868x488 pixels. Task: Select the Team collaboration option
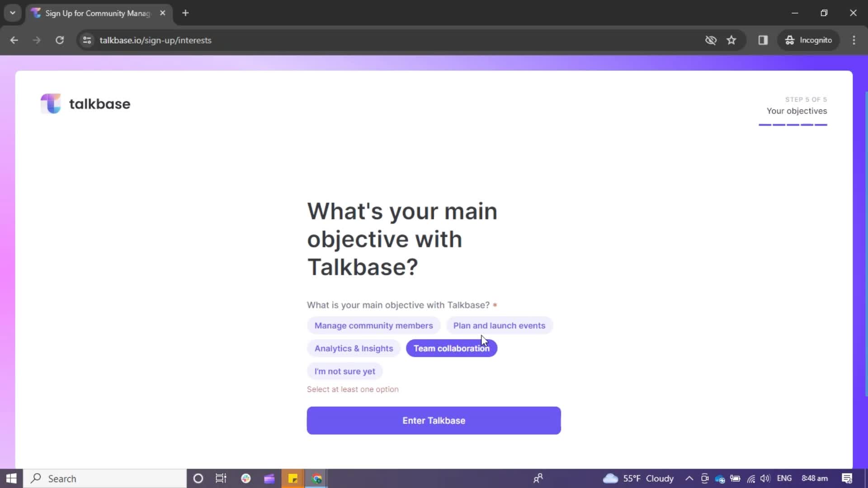pos(451,348)
